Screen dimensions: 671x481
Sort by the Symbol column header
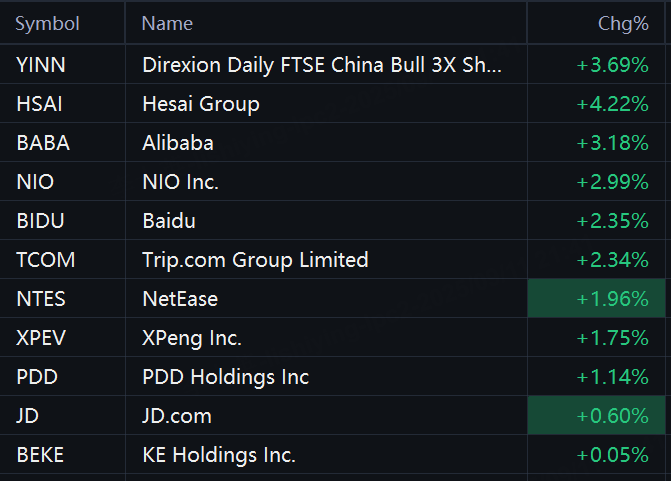[48, 24]
